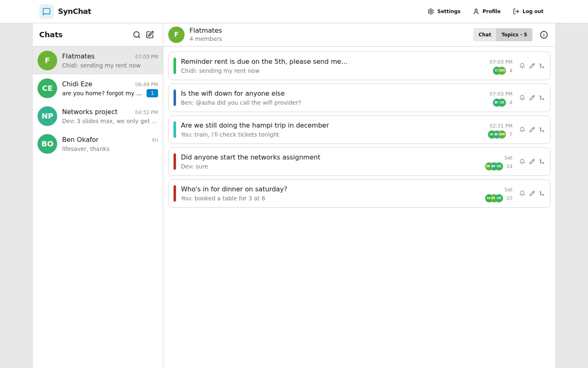Click the green color bar on rent topic
The image size is (588, 368).
(x=175, y=66)
